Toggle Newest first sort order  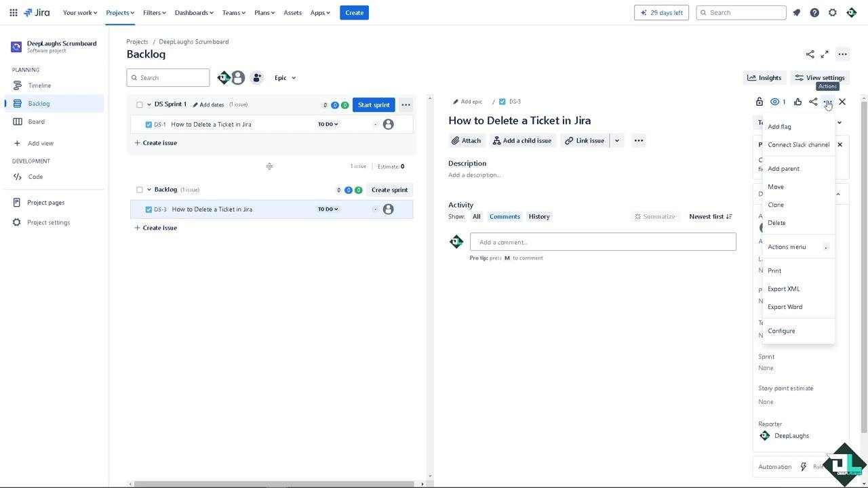[711, 216]
